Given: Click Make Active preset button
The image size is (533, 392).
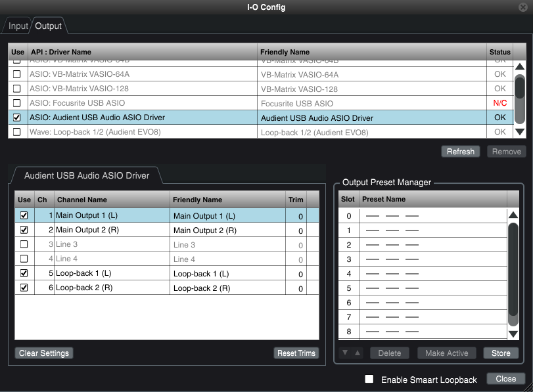Looking at the screenshot, I should pos(447,353).
